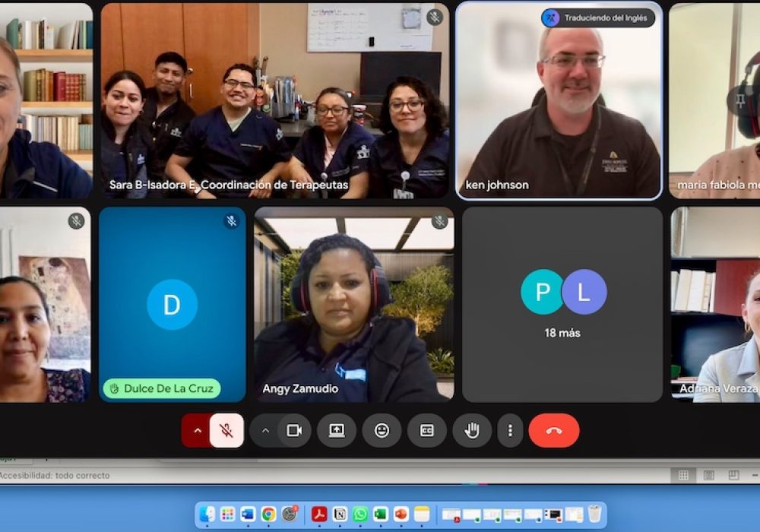Click the 'Traduciendo del Inglés' translation badge
760x532 pixels.
[598, 18]
